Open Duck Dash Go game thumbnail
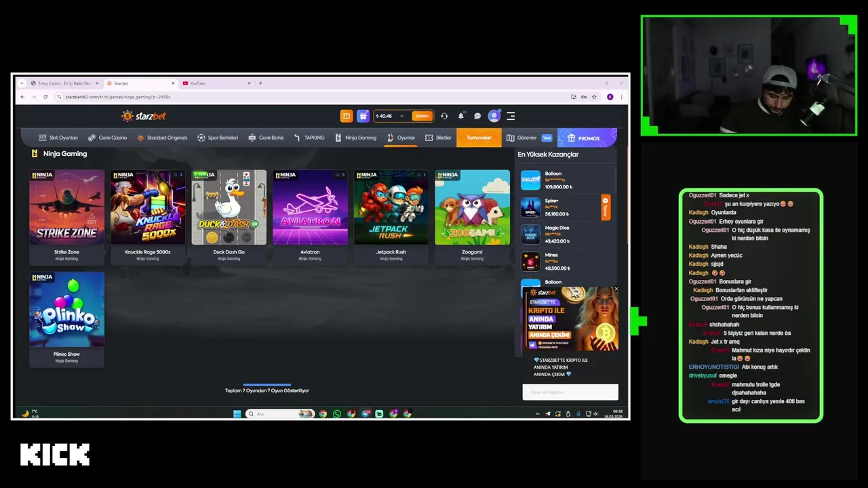 (x=229, y=207)
